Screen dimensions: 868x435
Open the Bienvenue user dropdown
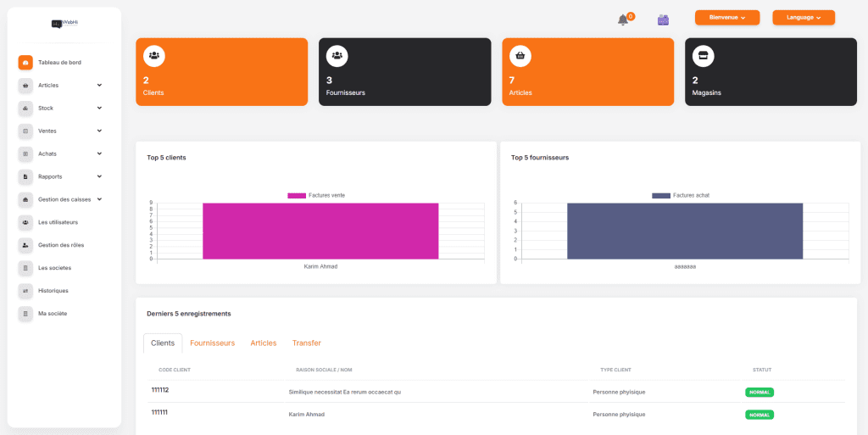coord(726,18)
